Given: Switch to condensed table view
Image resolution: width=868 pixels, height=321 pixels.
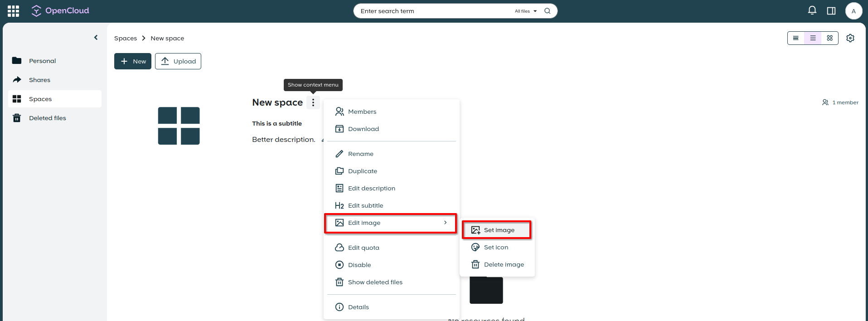Looking at the screenshot, I should (x=795, y=38).
